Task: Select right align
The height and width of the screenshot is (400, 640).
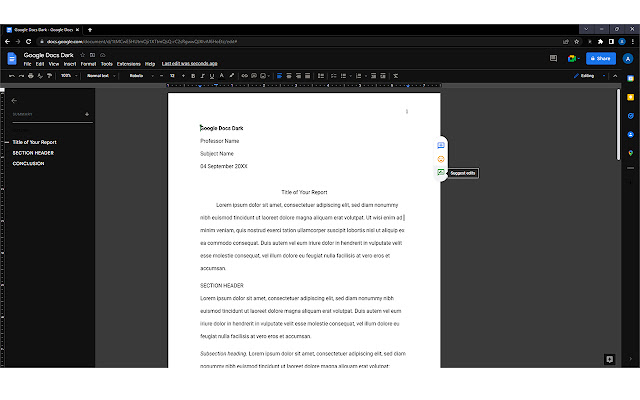Action: (x=298, y=76)
